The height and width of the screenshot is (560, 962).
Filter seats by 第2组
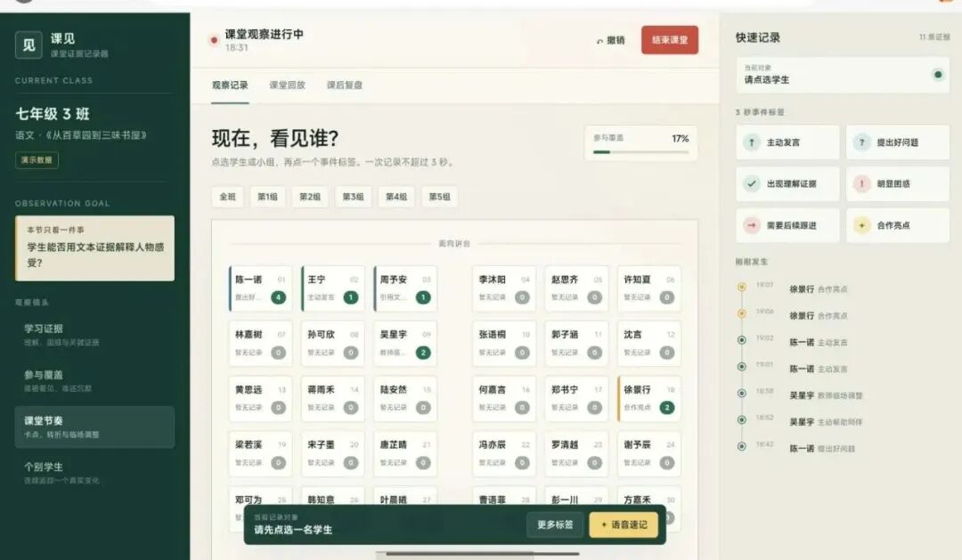310,197
